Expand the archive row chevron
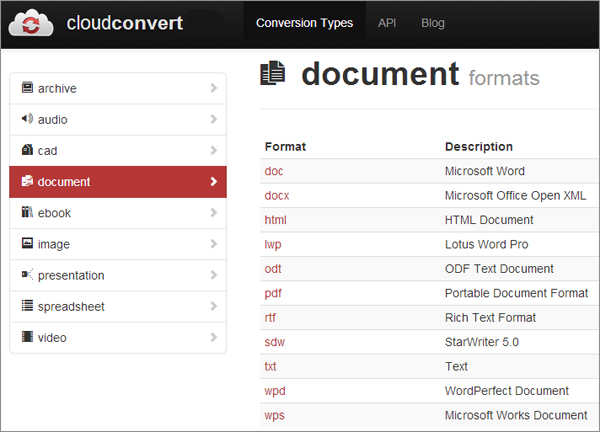Image resolution: width=600 pixels, height=432 pixels. (214, 88)
